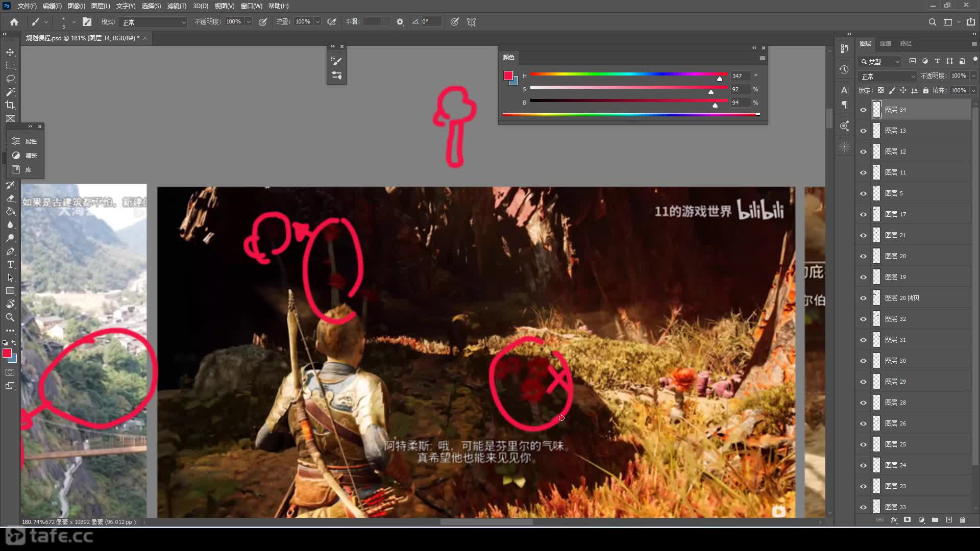Viewport: 980px width, 551px height.
Task: Select the Zoom tool
Action: 10,317
